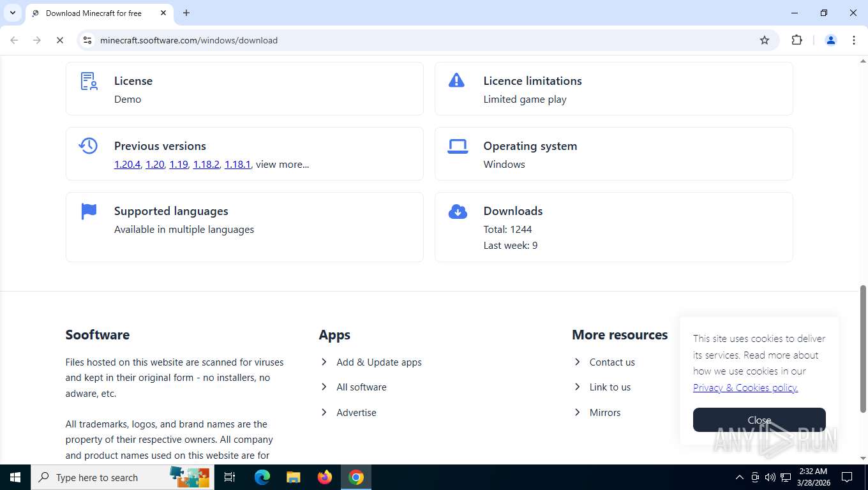Launch Microsoft Edge from the taskbar

(262, 477)
